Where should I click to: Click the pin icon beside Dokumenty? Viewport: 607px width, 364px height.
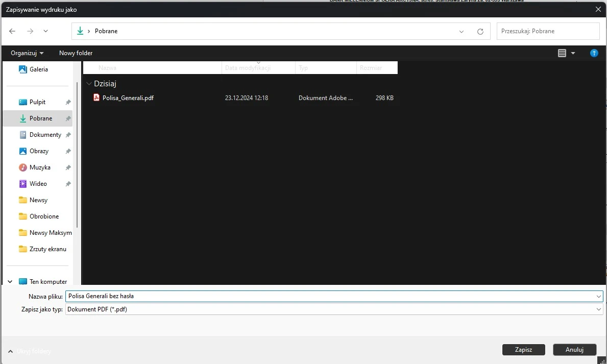pos(68,135)
